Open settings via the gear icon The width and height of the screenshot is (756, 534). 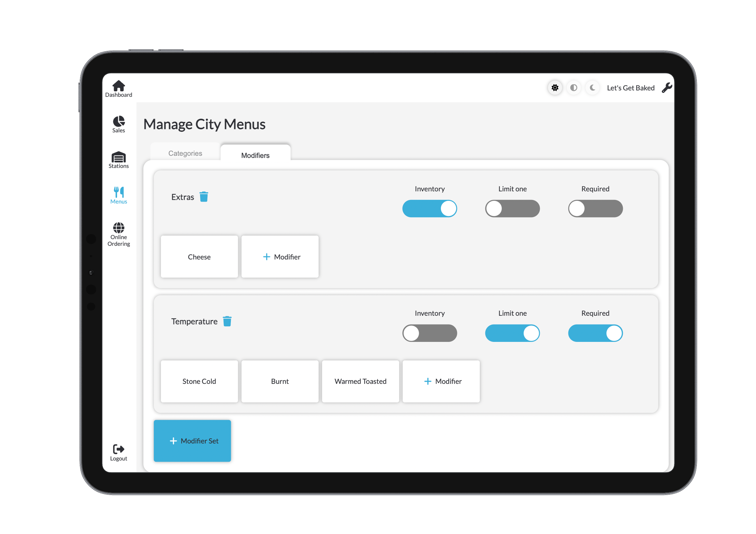point(555,87)
